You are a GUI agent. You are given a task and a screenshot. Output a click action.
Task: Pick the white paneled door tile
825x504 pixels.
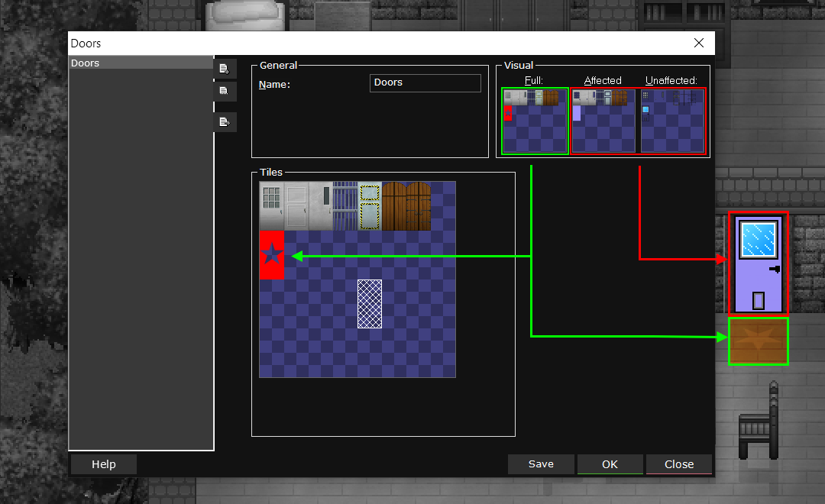click(x=296, y=205)
